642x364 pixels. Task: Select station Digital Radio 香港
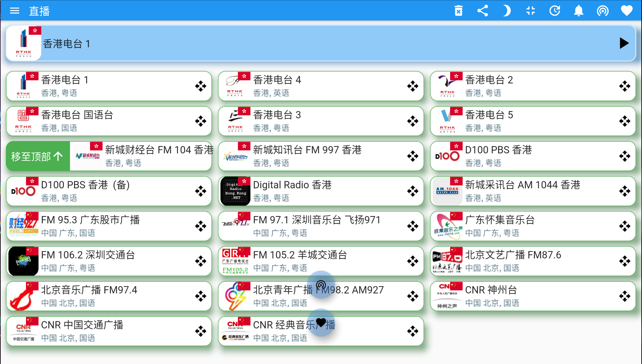321,191
